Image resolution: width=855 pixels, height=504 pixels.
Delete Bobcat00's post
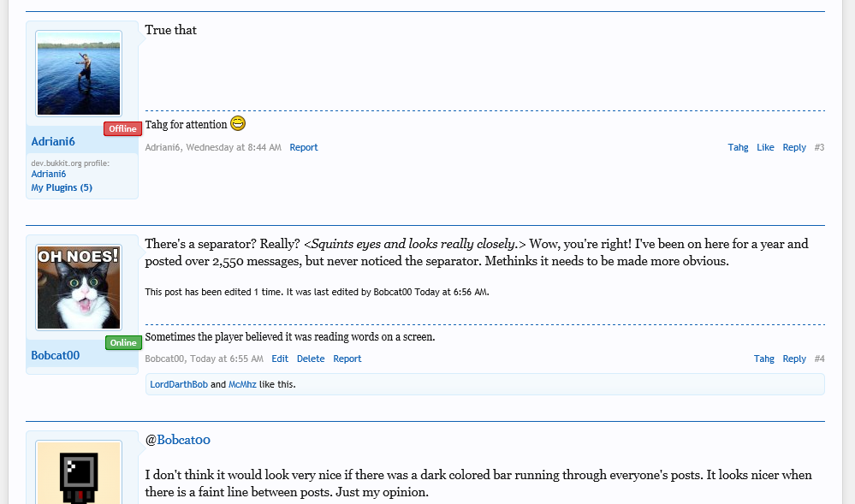(x=311, y=359)
